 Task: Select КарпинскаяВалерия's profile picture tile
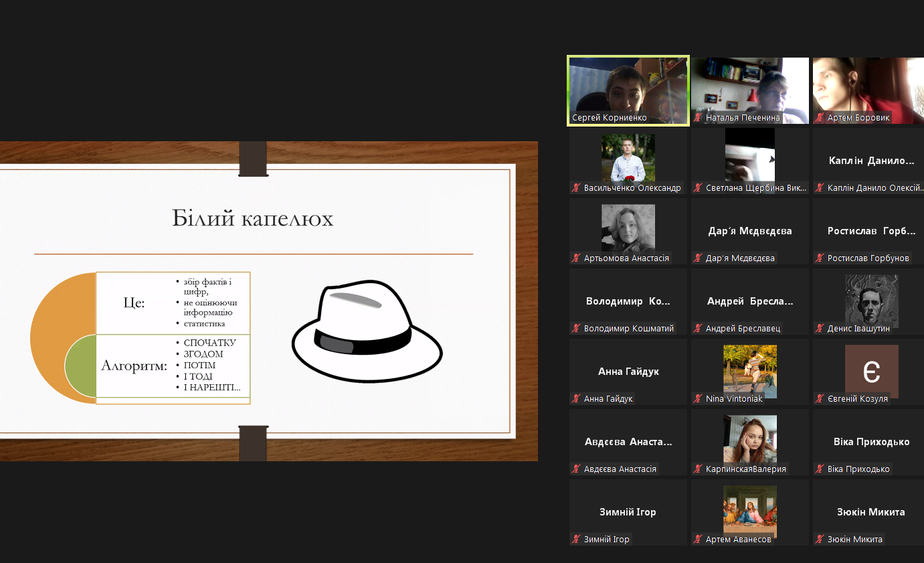(x=749, y=438)
